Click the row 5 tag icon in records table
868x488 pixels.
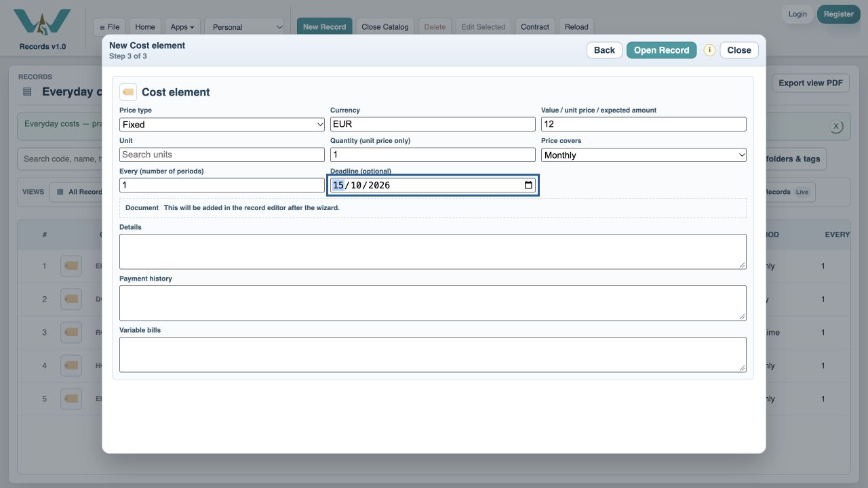click(x=71, y=399)
